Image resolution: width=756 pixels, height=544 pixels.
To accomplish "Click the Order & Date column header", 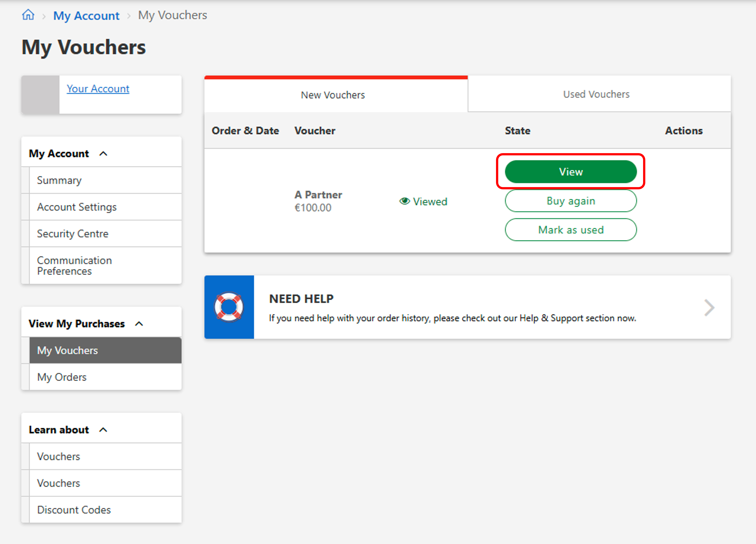I will [245, 131].
